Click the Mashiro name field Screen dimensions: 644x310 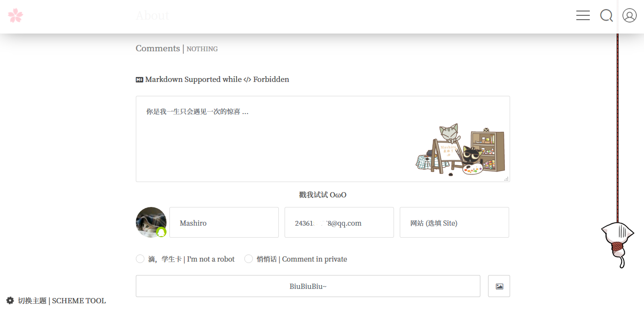coord(224,222)
